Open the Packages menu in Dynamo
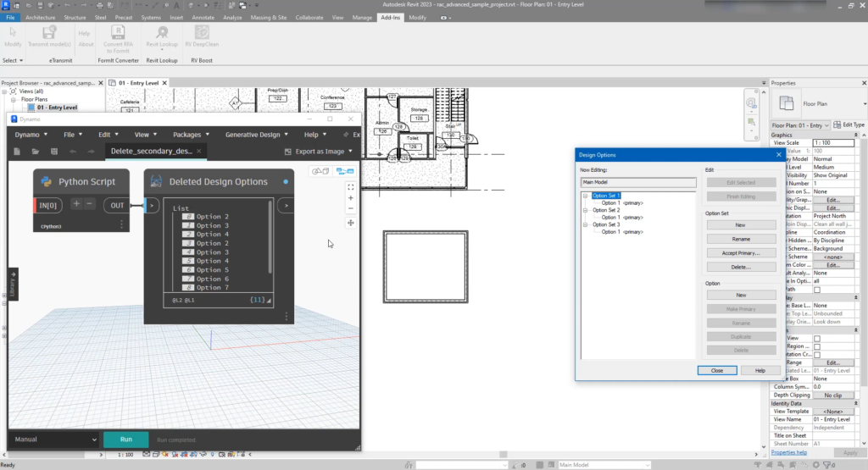 coord(191,135)
